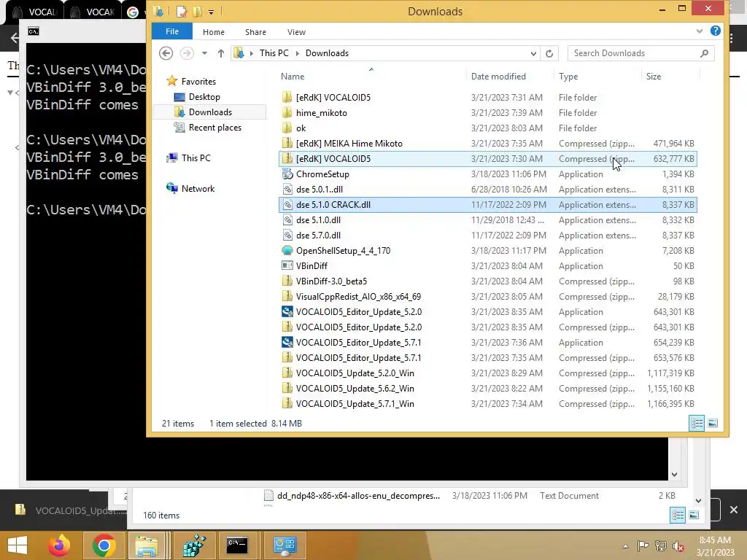Select the [eRdK] VOCALOID5 folder icon

(x=287, y=98)
